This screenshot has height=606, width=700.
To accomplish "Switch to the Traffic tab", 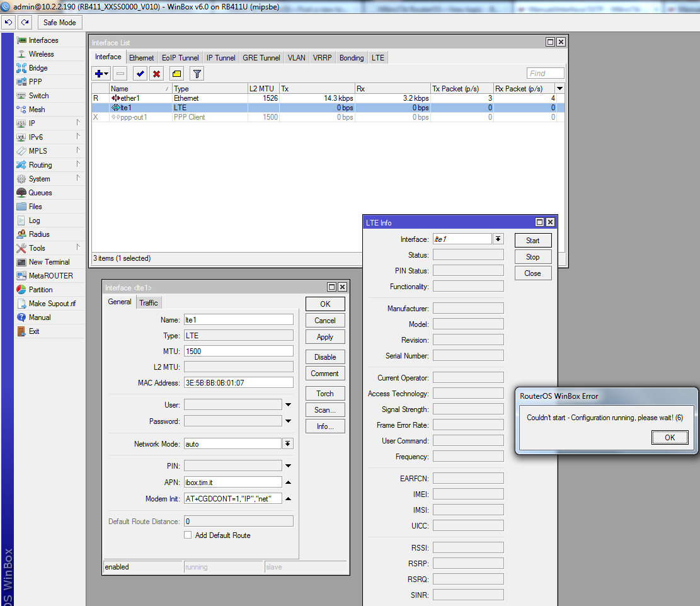I will [149, 303].
